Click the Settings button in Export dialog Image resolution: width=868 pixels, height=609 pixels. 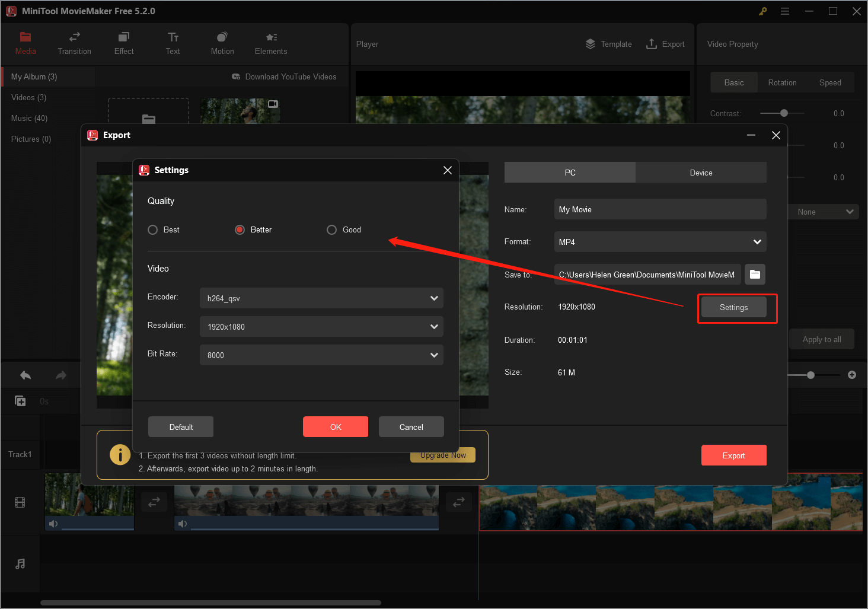tap(734, 307)
